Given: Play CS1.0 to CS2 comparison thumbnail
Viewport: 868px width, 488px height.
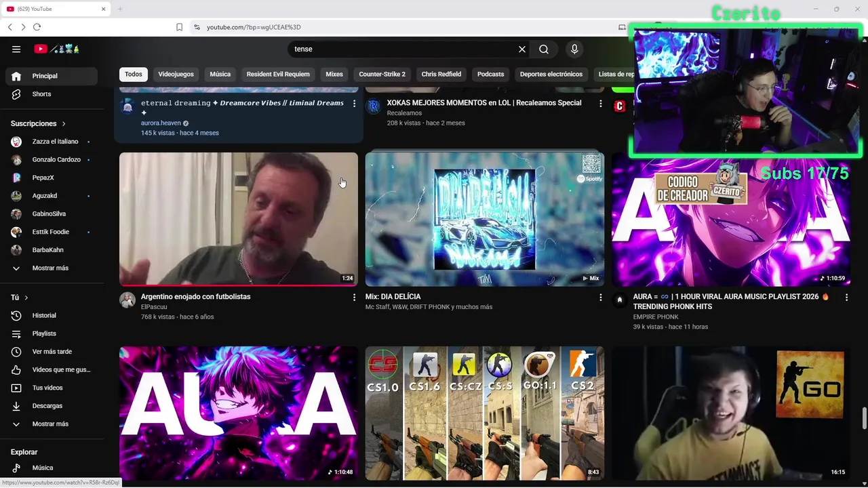Looking at the screenshot, I should [485, 413].
